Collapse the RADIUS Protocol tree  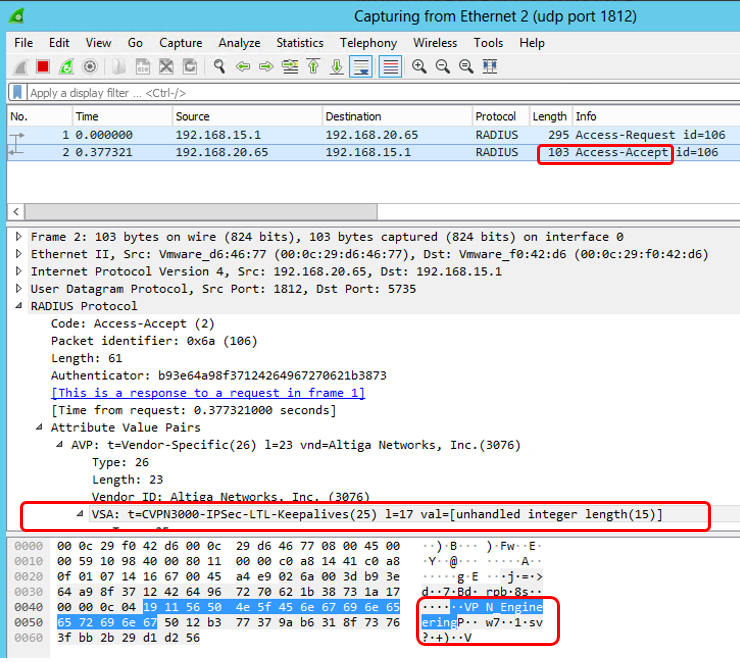pyautogui.click(x=21, y=306)
